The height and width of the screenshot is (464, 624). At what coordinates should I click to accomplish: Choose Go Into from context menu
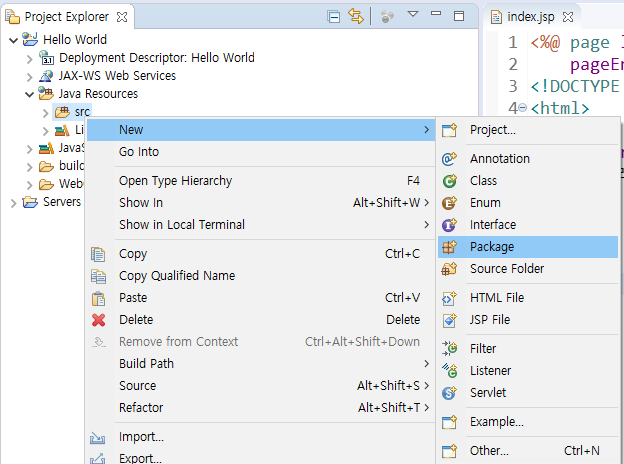pyautogui.click(x=261, y=152)
